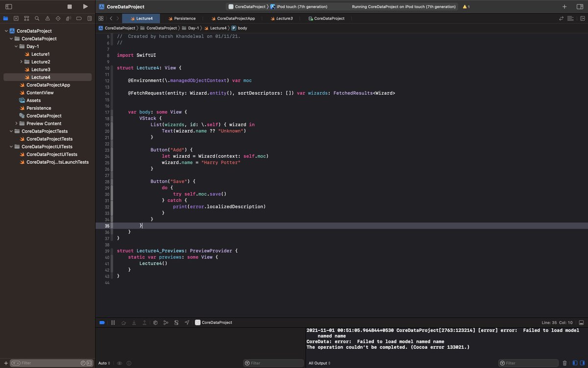Viewport: 588px width, 368px height.
Task: Open the Project navigator folder icon
Action: point(5,18)
